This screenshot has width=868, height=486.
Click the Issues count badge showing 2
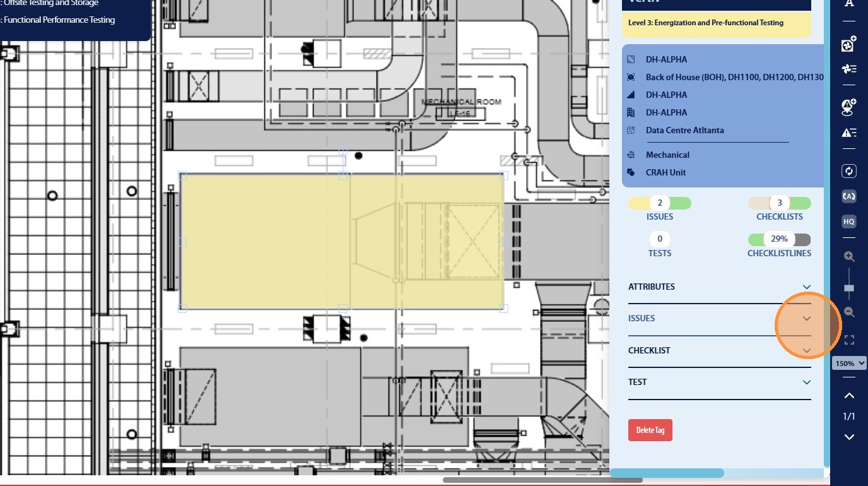click(x=660, y=203)
